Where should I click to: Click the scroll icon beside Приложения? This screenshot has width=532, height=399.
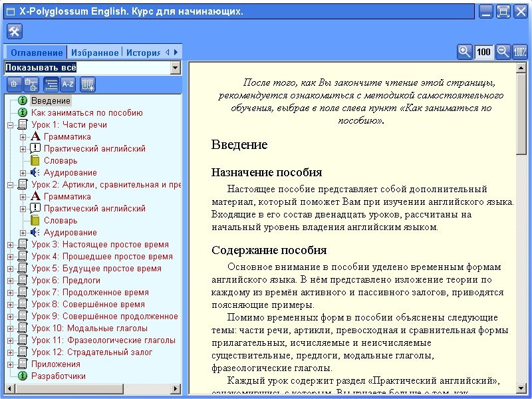pyautogui.click(x=23, y=364)
